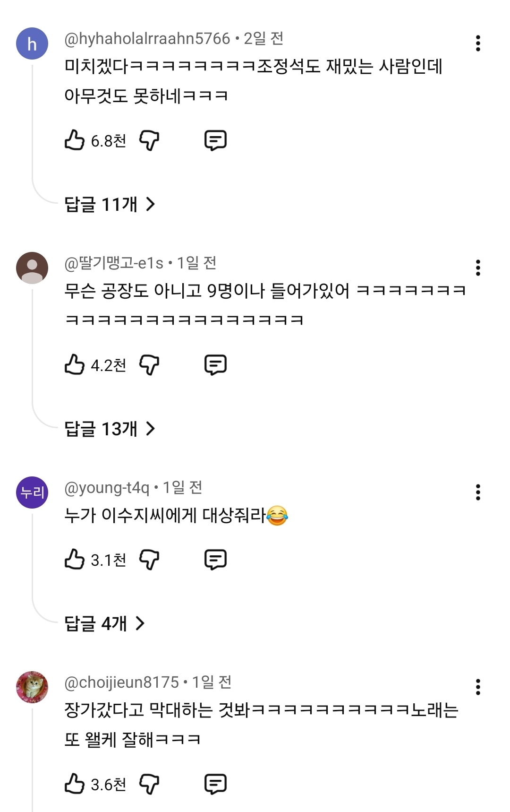Screen dimensions: 510x812
Task: Open three-dot menu for @choijieun8175 comment
Action: [x=478, y=687]
